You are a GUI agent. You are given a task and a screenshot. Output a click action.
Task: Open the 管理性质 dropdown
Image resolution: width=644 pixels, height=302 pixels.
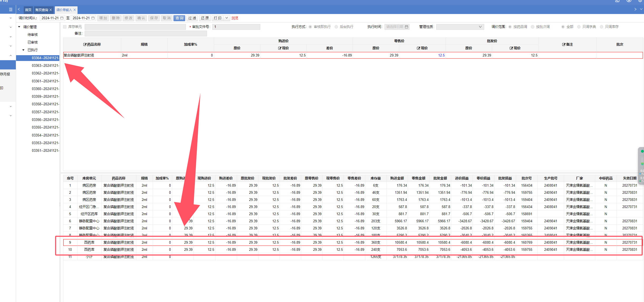(460, 27)
